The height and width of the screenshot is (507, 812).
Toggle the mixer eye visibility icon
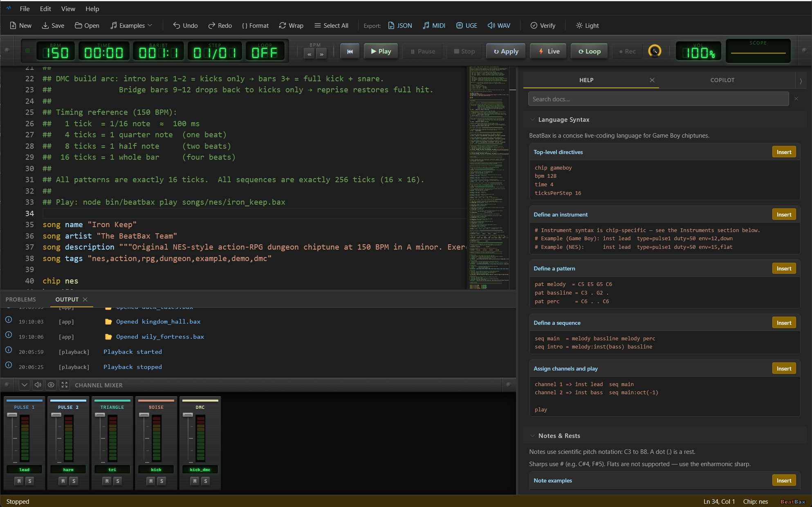(51, 385)
